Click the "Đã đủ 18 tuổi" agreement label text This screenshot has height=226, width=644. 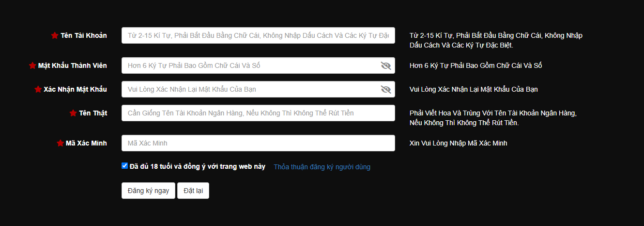tap(198, 166)
